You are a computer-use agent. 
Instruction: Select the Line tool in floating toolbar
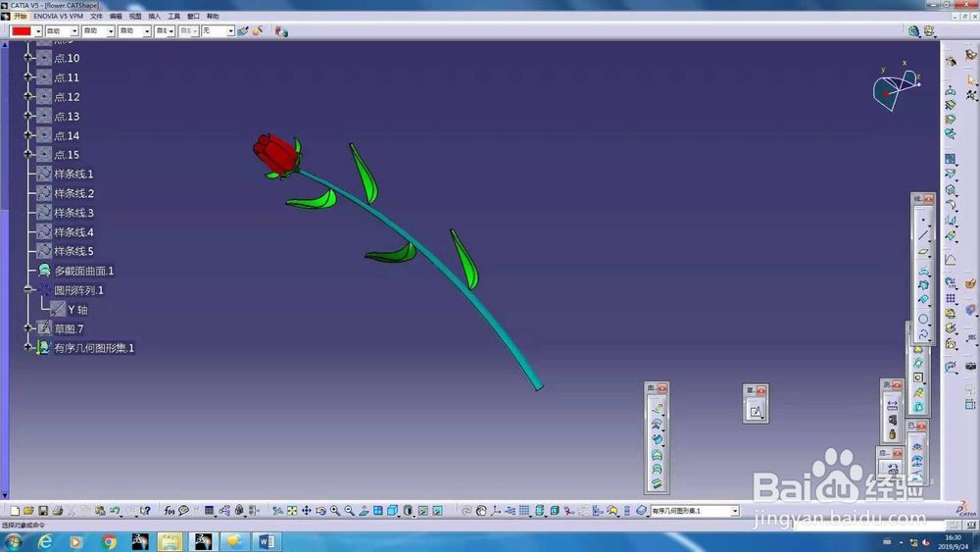pos(923,235)
